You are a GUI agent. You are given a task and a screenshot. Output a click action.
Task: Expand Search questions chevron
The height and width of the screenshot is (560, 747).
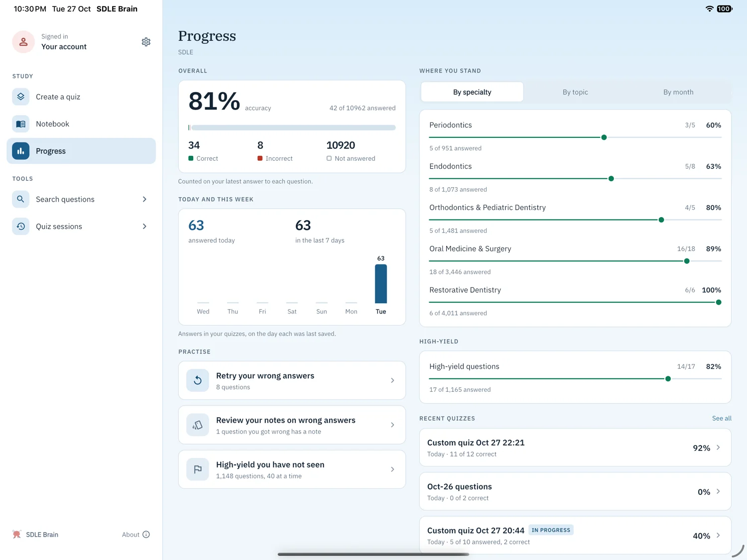point(144,199)
